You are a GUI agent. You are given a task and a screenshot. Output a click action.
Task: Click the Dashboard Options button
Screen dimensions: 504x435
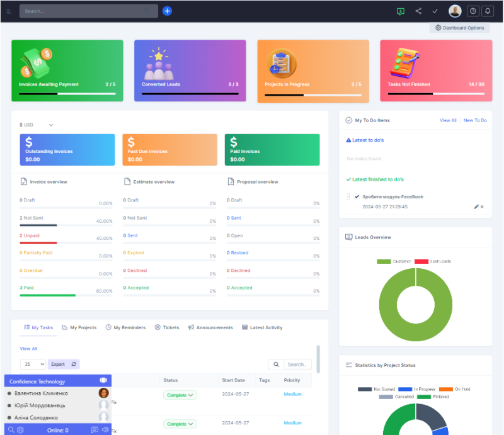(460, 28)
